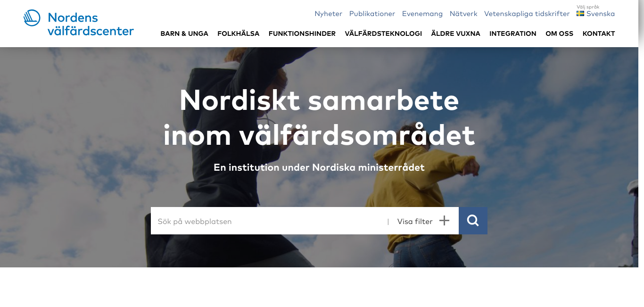Open the Nyheter link
644x307 pixels.
329,14
